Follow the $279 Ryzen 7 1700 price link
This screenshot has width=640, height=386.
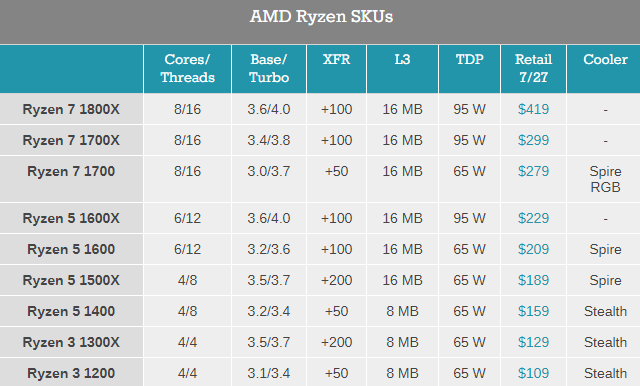[x=533, y=171]
